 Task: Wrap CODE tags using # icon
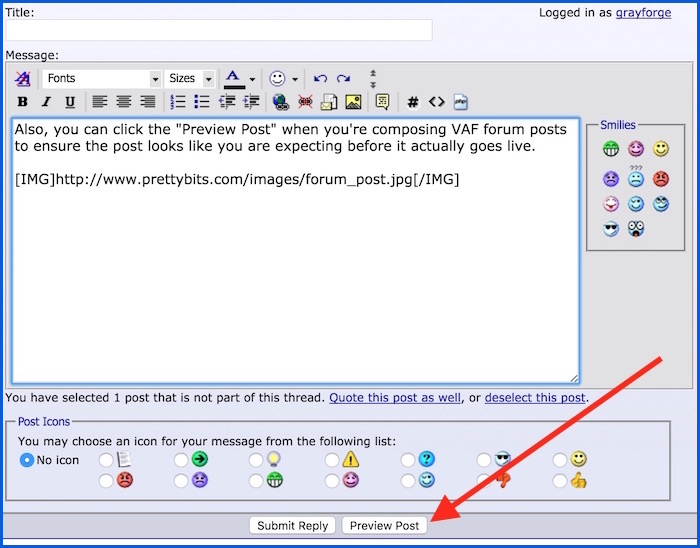(413, 102)
